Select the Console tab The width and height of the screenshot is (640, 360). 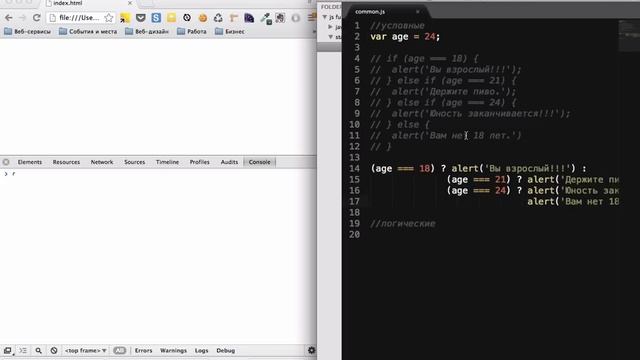pyautogui.click(x=260, y=162)
